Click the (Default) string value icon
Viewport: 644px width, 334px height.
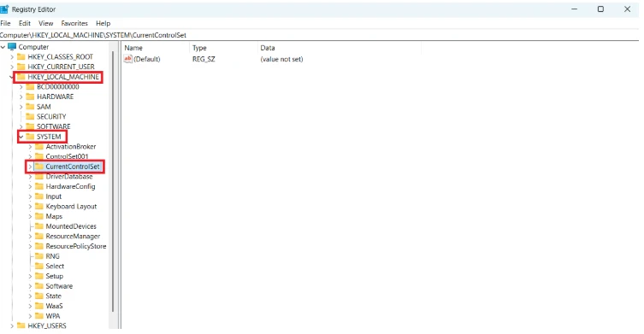(127, 59)
